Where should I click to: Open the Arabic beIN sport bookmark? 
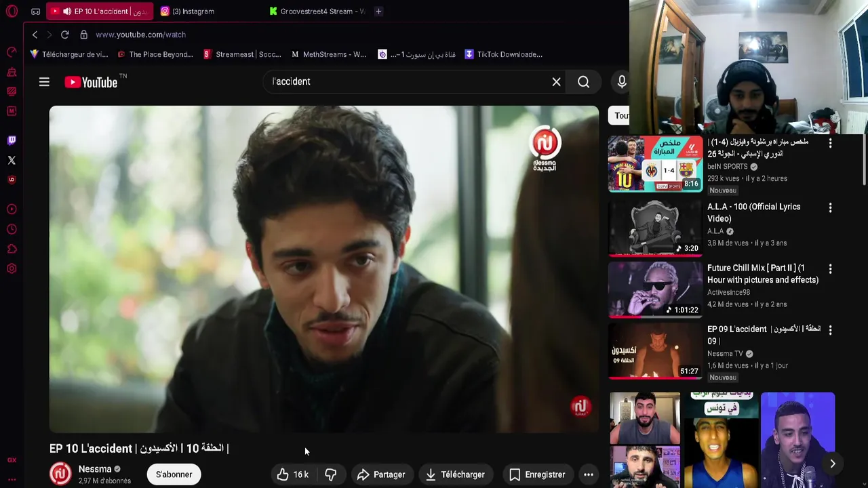(x=417, y=54)
